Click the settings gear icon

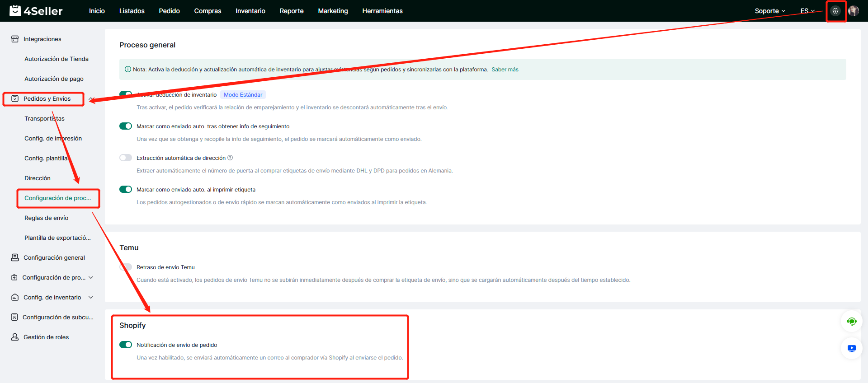tap(835, 11)
